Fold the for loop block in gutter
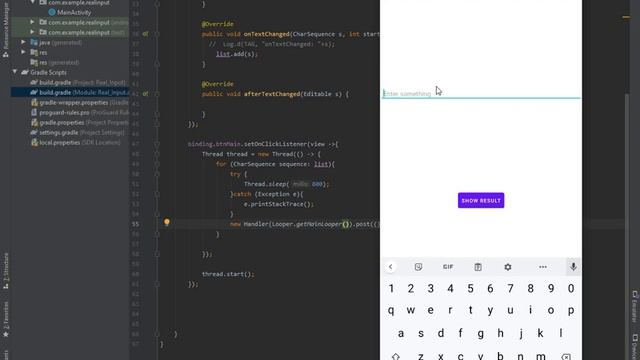Screen dimensions: 640x360 [x=157, y=164]
